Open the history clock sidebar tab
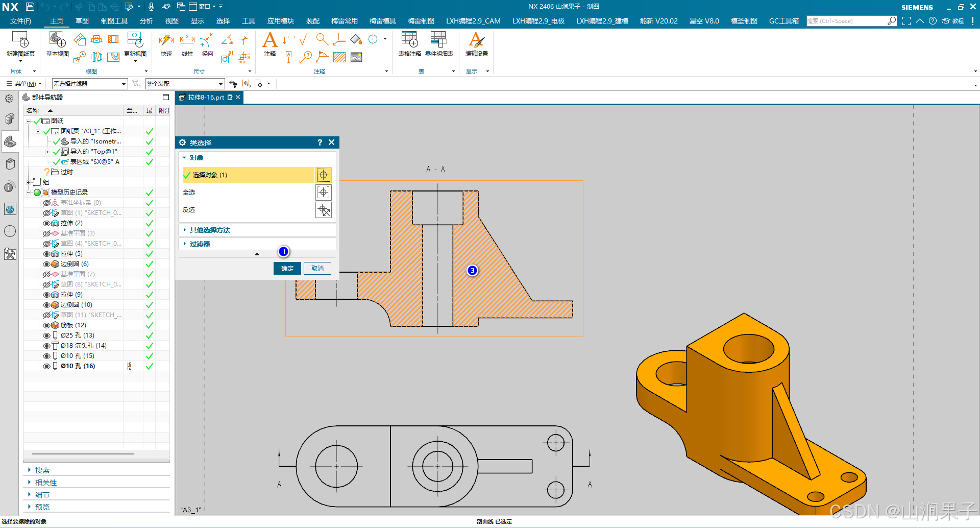This screenshot has width=980, height=528. 10,231
